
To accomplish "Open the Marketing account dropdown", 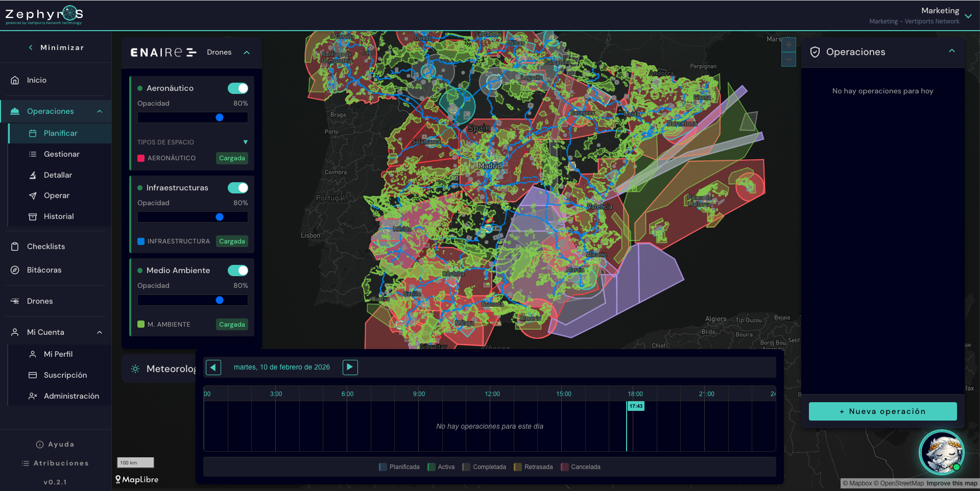I will [968, 16].
